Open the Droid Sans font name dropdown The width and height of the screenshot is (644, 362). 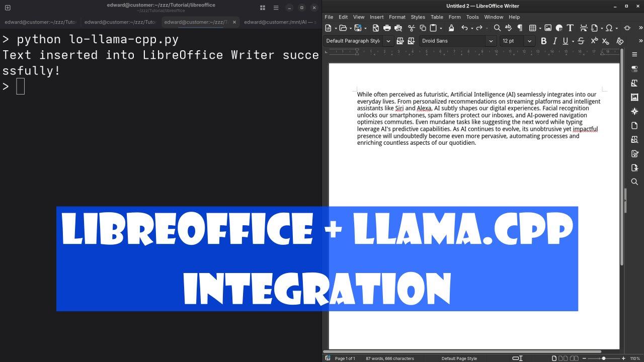coord(491,41)
